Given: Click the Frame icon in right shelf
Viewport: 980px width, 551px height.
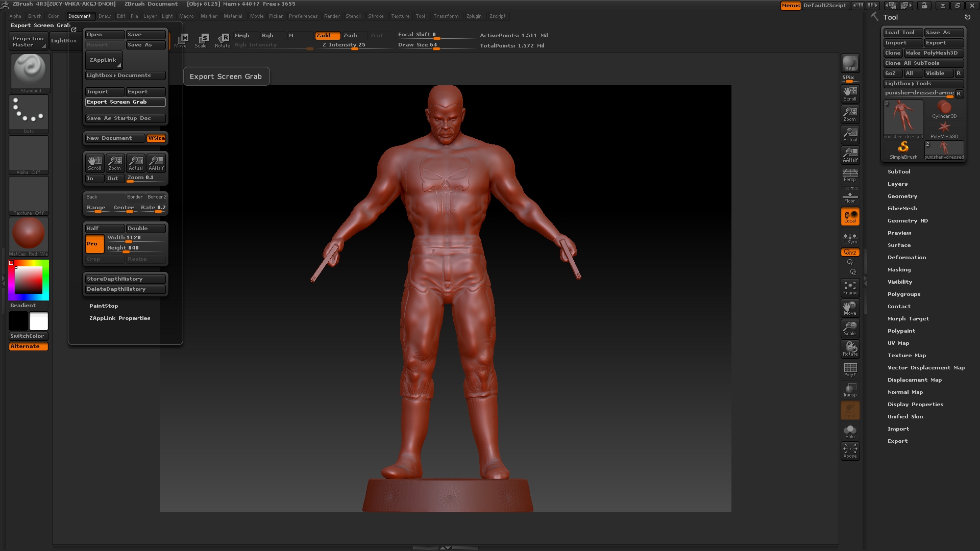Looking at the screenshot, I should (x=850, y=288).
